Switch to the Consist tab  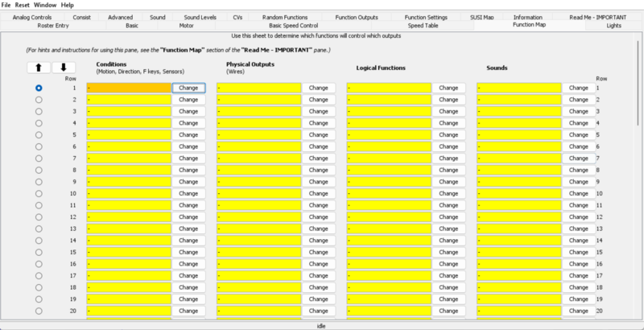[82, 17]
